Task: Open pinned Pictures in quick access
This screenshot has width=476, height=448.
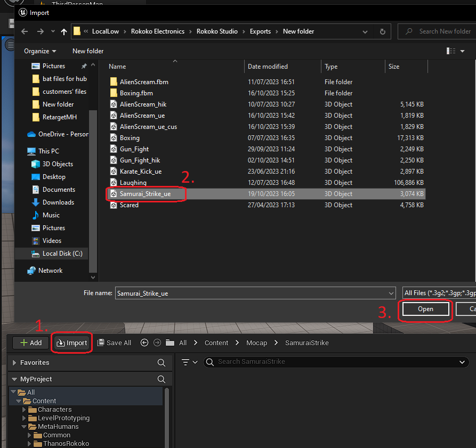Action: tap(54, 66)
